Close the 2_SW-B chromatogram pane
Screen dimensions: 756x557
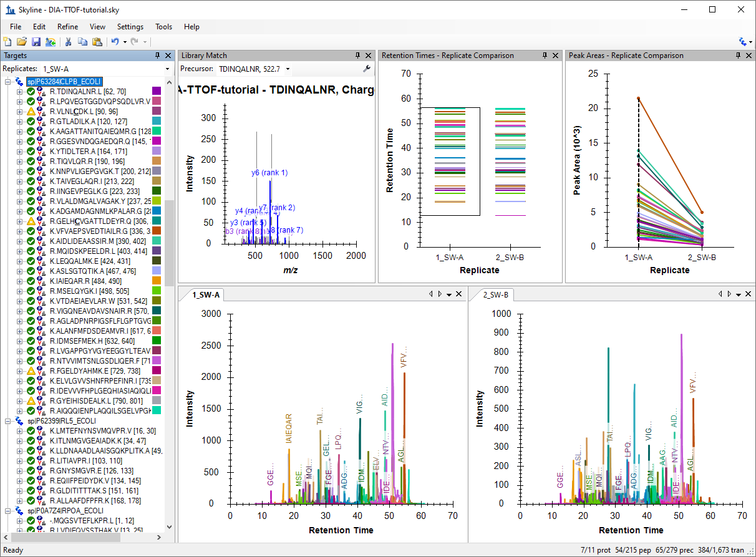pos(749,294)
